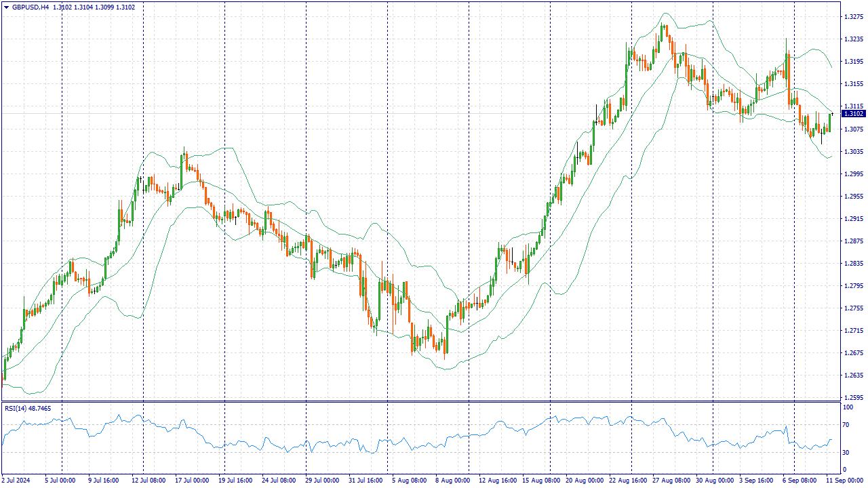This screenshot has width=868, height=488.
Task: Click the 1.2875 price axis label
Action: (x=852, y=241)
